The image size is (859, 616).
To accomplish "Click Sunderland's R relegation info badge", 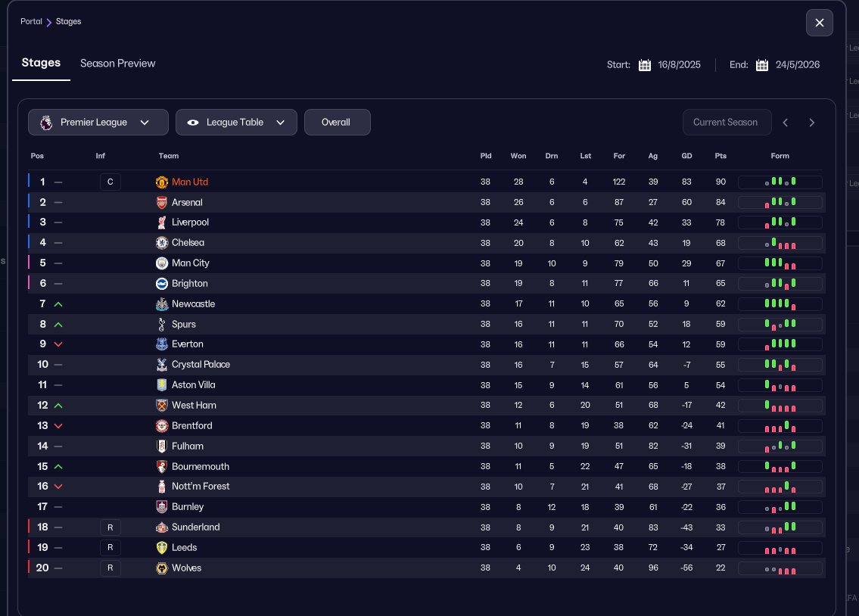I will pos(110,527).
